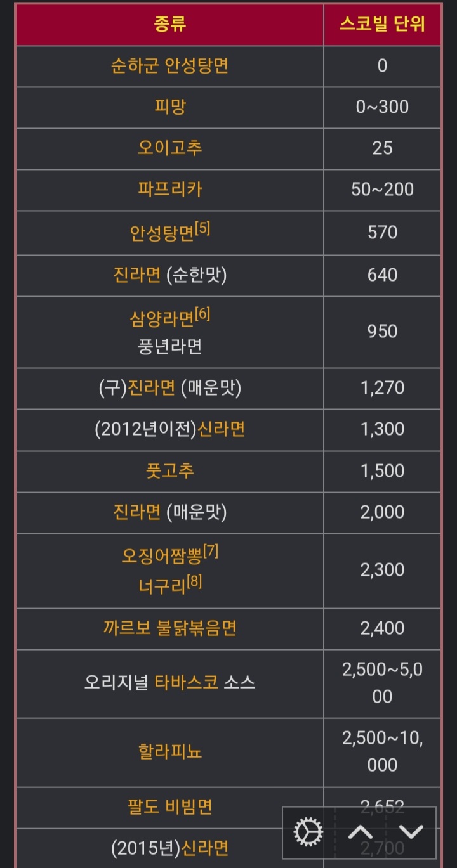Go to the 파프리카 page
The height and width of the screenshot is (868, 457).
pyautogui.click(x=169, y=189)
